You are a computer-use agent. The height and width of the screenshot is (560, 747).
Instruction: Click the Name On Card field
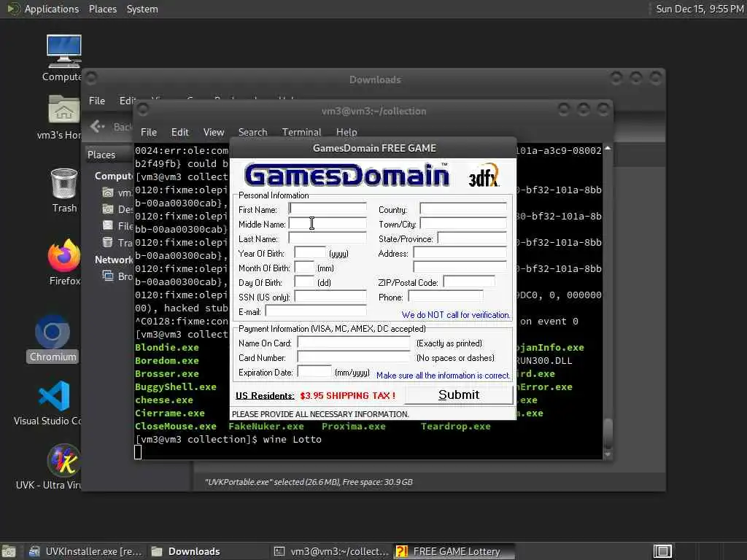pos(354,343)
